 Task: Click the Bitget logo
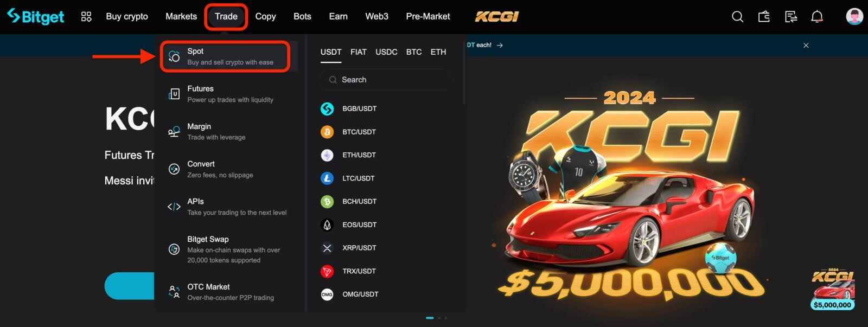[x=36, y=17]
